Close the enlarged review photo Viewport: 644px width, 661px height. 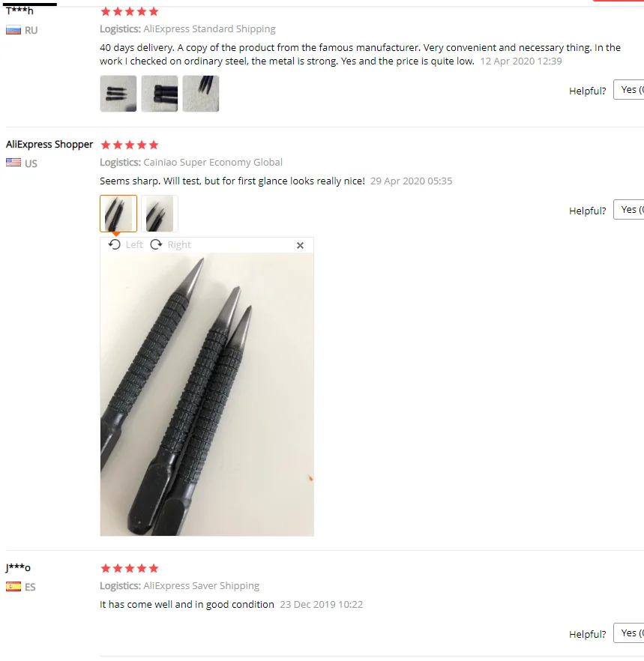300,245
